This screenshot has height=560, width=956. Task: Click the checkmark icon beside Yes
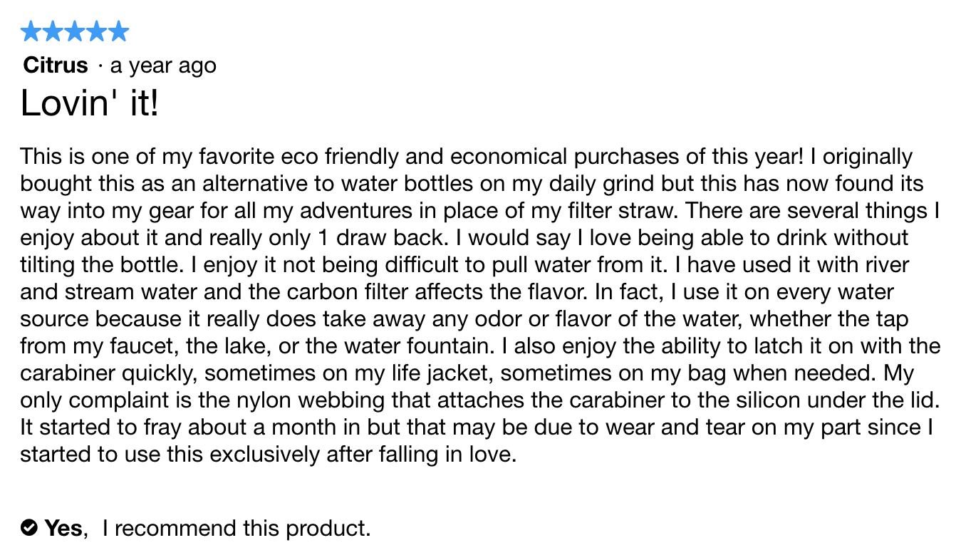pyautogui.click(x=29, y=528)
